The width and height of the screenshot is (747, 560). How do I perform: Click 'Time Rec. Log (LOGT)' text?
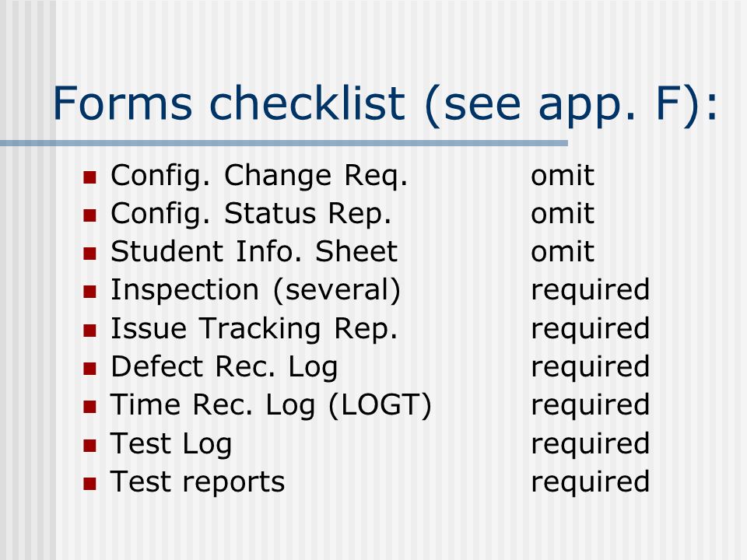pyautogui.click(x=271, y=406)
